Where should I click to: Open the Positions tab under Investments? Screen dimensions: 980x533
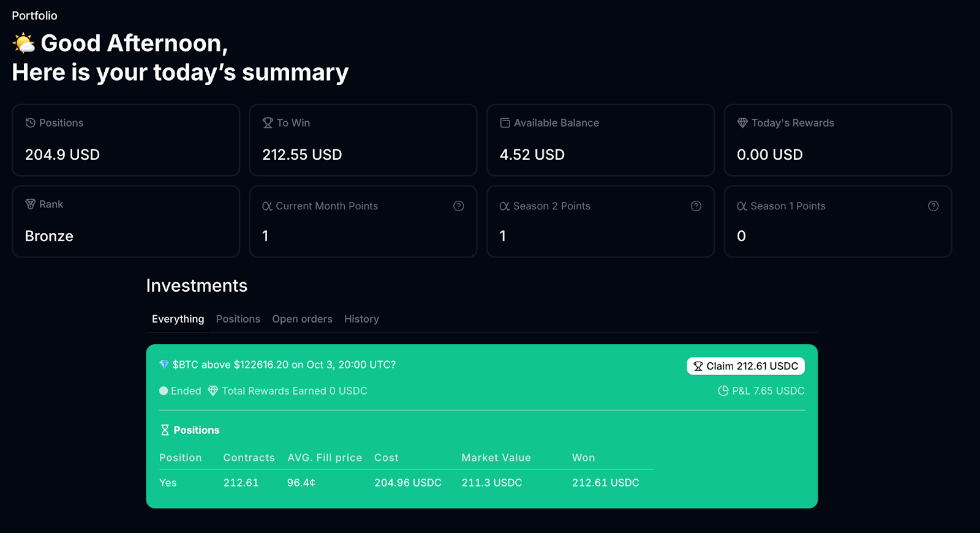coord(238,319)
